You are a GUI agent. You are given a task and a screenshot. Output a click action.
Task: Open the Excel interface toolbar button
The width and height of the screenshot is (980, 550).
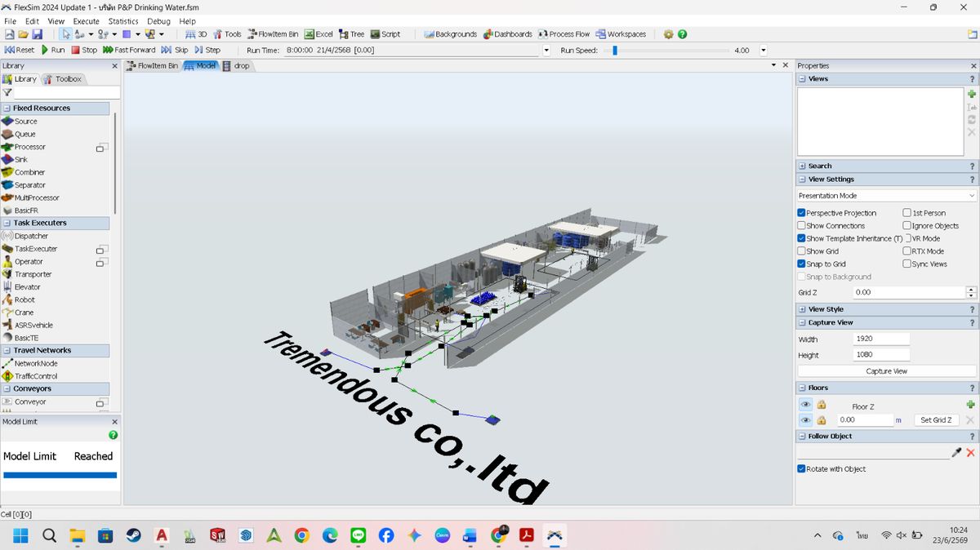[x=318, y=34]
